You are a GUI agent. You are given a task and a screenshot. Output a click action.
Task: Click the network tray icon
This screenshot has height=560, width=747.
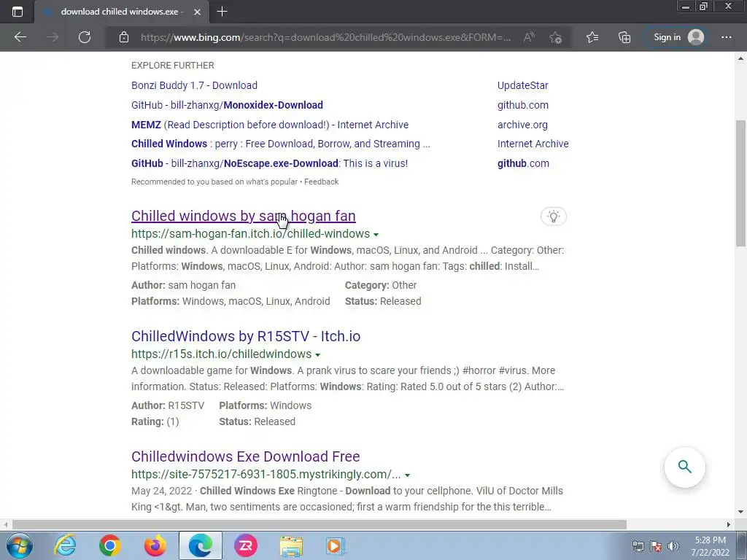(638, 546)
